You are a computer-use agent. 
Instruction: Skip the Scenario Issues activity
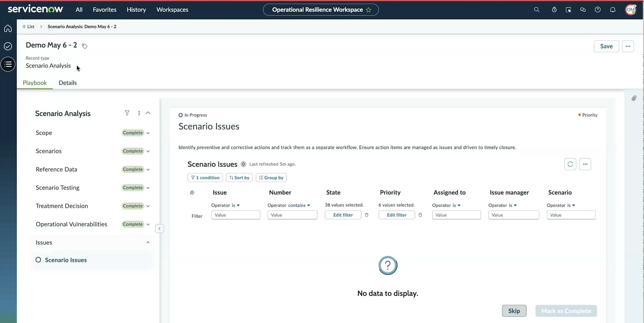click(x=514, y=311)
